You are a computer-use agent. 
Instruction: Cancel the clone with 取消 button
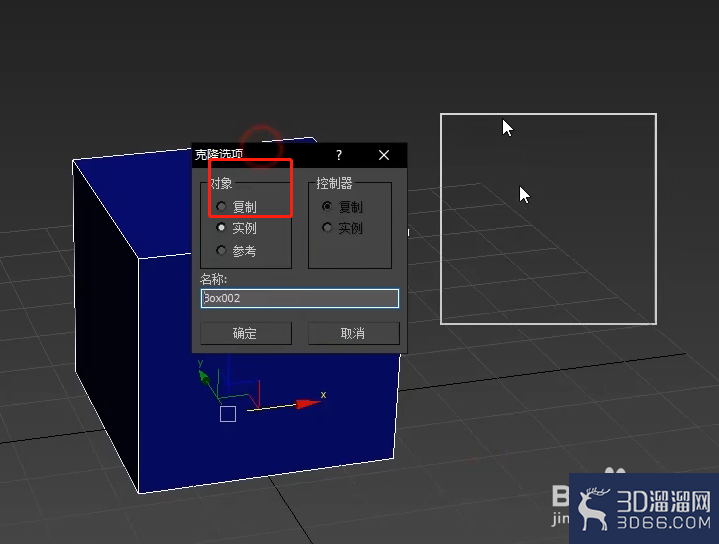click(354, 333)
